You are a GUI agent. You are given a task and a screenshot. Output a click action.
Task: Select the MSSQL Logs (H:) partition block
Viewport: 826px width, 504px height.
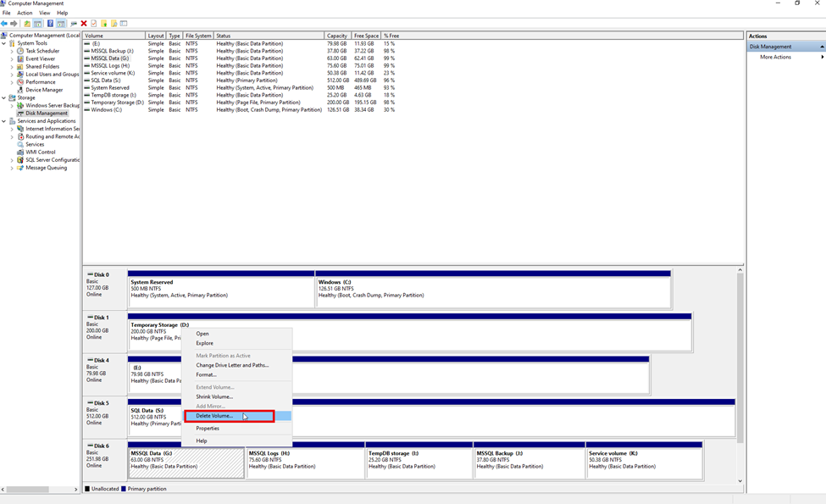point(305,460)
